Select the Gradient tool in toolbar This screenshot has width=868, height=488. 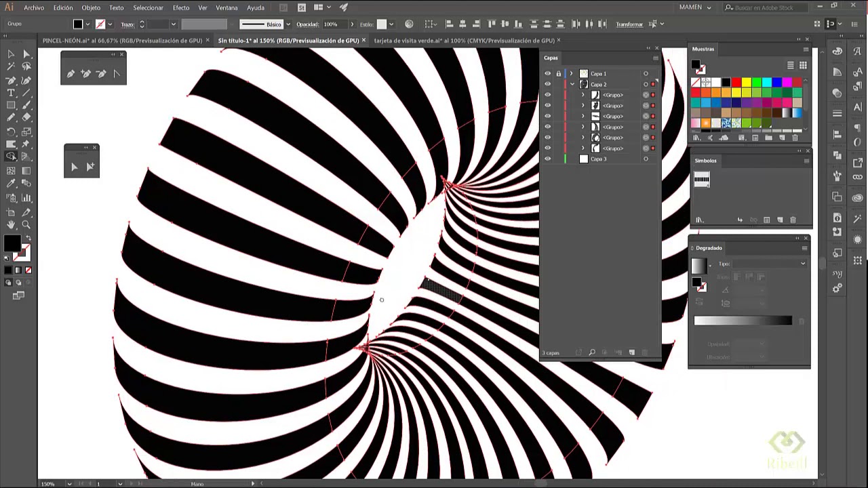[x=26, y=171]
